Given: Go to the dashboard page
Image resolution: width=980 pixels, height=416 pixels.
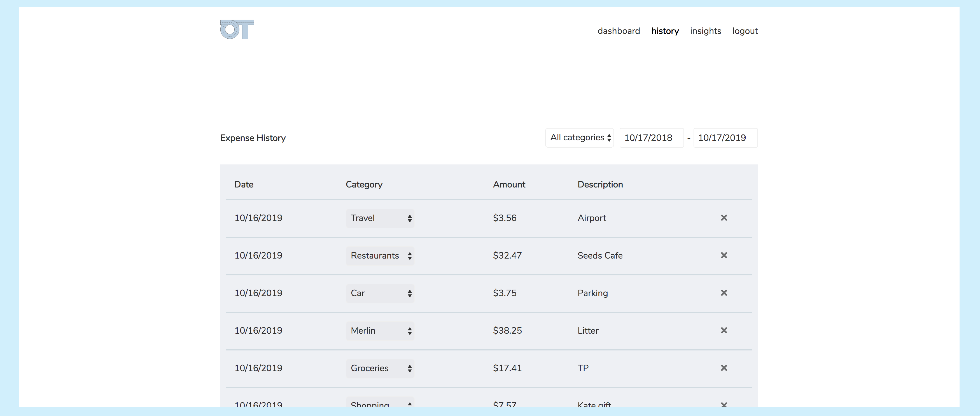Looking at the screenshot, I should pos(619,31).
